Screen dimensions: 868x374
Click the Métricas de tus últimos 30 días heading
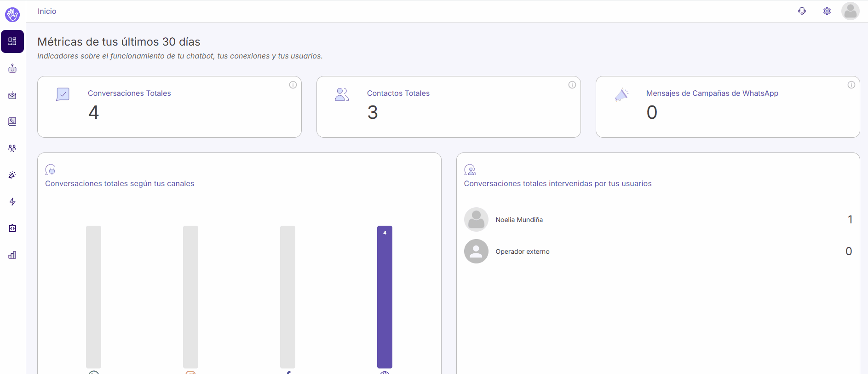119,41
